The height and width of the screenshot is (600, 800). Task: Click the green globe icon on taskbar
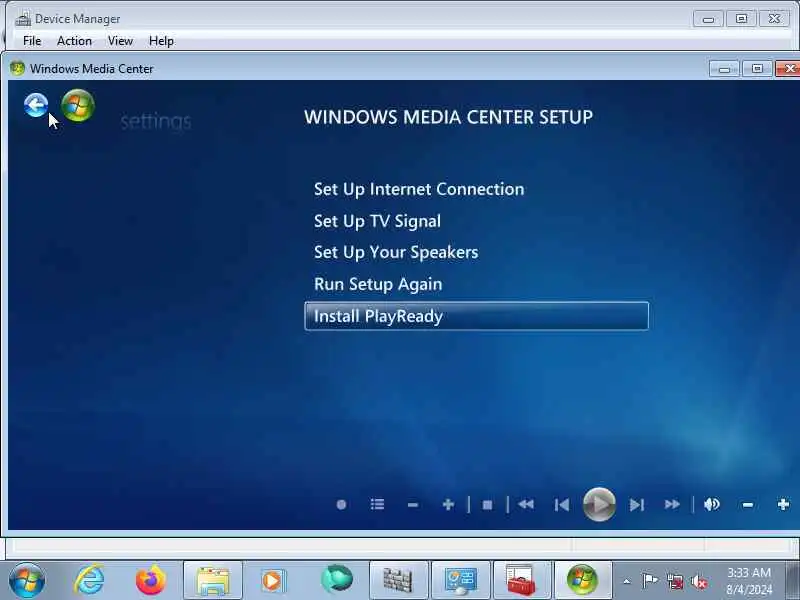tap(336, 580)
